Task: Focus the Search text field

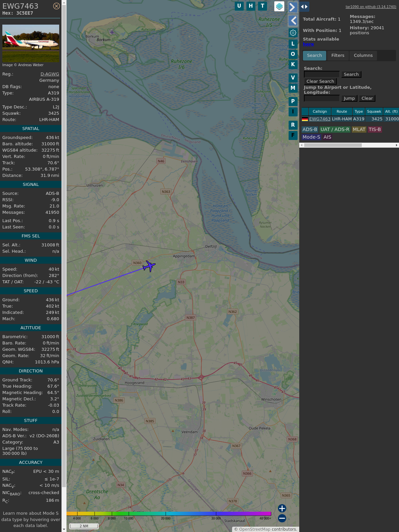Action: pyautogui.click(x=322, y=74)
